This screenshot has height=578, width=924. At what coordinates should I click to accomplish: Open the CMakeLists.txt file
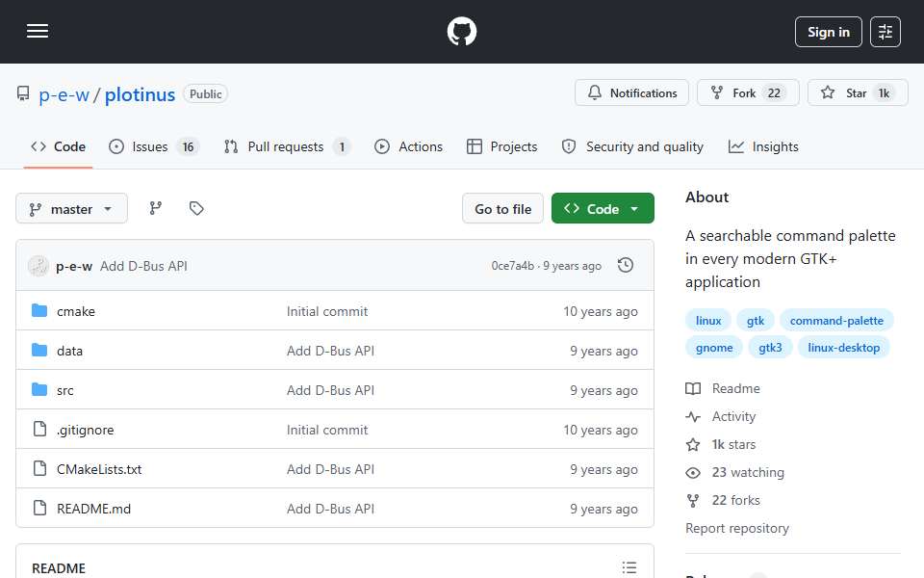tap(99, 469)
